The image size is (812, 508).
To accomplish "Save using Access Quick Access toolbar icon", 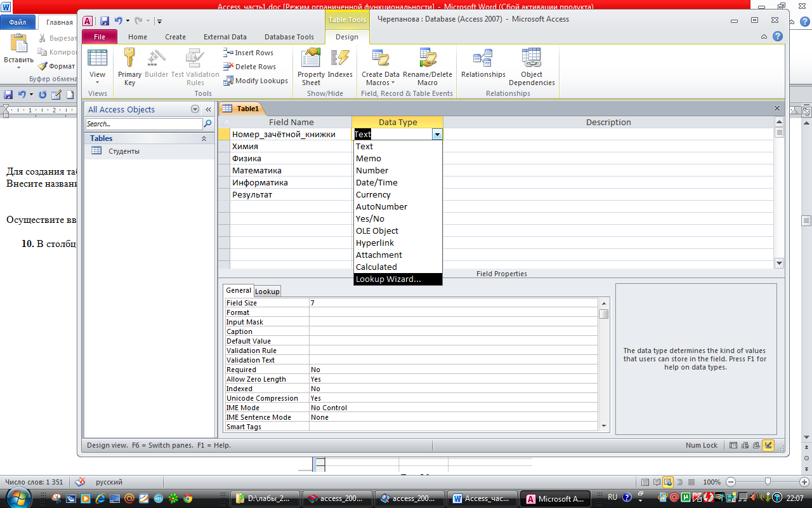I will click(x=105, y=21).
